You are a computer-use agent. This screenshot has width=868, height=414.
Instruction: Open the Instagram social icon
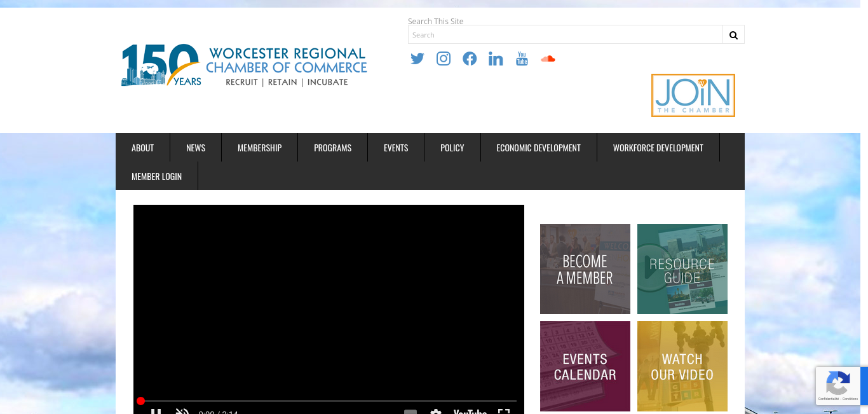click(444, 59)
